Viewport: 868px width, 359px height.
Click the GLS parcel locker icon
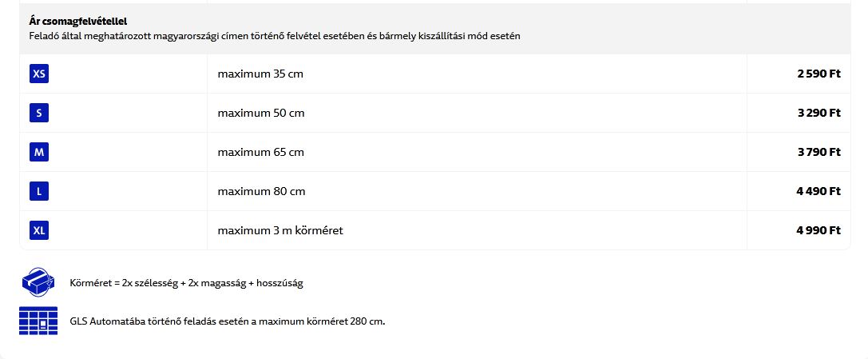(38, 321)
